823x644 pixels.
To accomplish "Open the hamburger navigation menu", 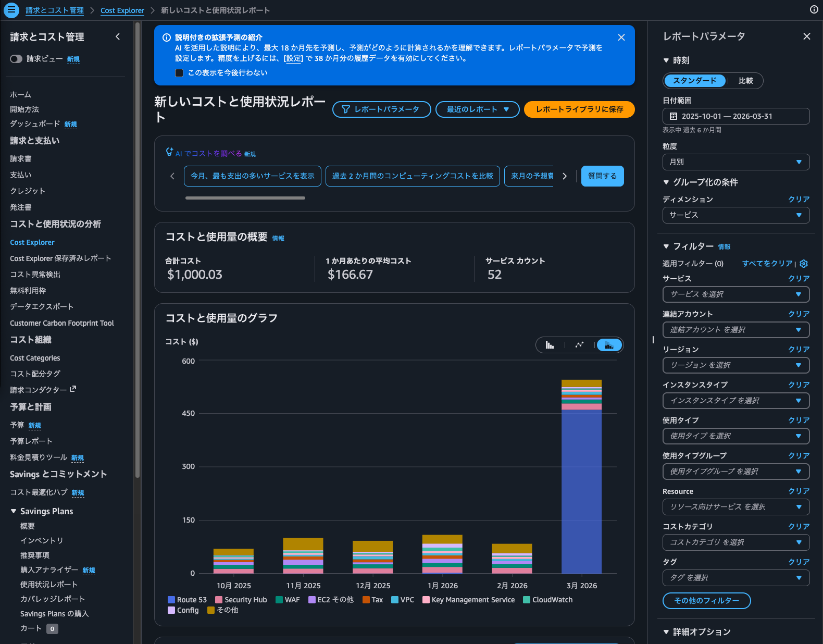I will (11, 10).
